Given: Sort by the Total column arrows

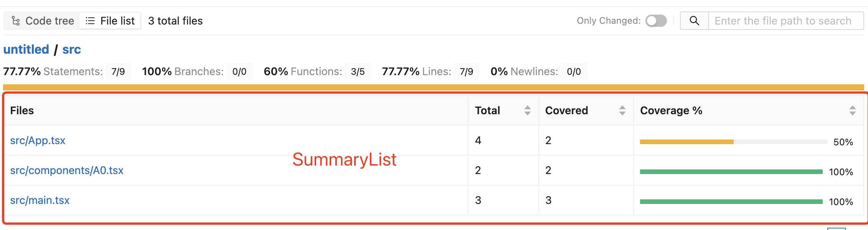Looking at the screenshot, I should pos(528,110).
